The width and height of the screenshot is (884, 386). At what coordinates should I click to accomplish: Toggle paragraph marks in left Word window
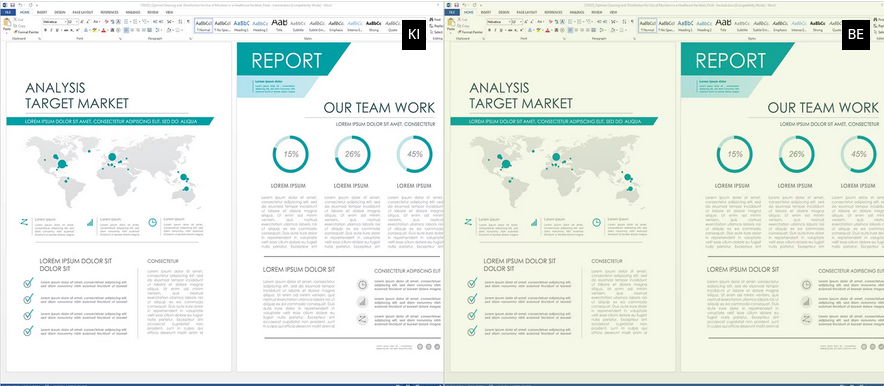(188, 21)
